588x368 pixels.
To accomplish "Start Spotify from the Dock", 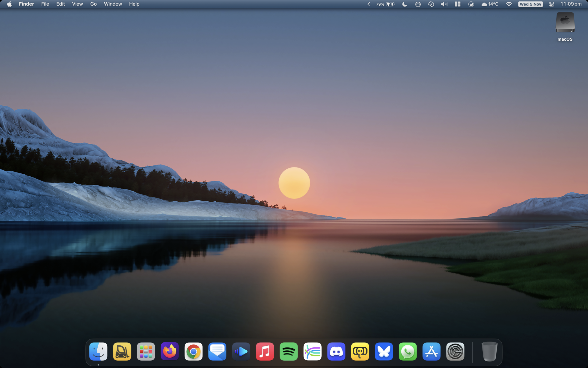I will pos(289,351).
